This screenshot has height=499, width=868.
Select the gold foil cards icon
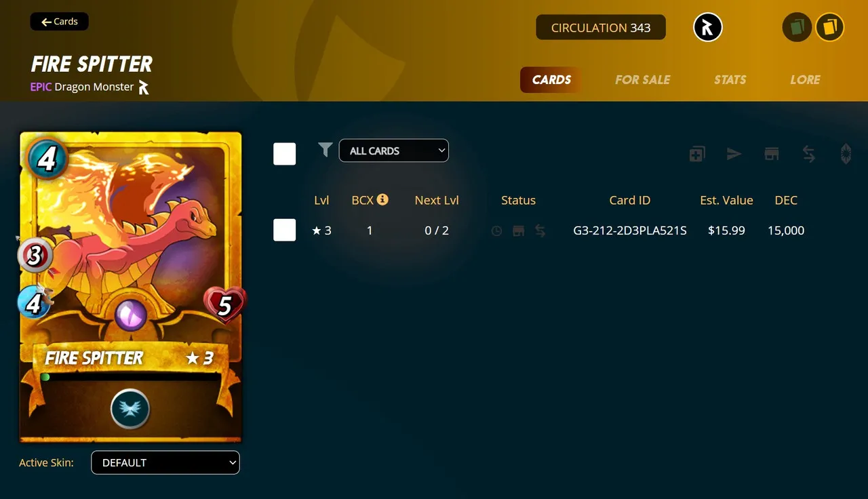click(829, 28)
